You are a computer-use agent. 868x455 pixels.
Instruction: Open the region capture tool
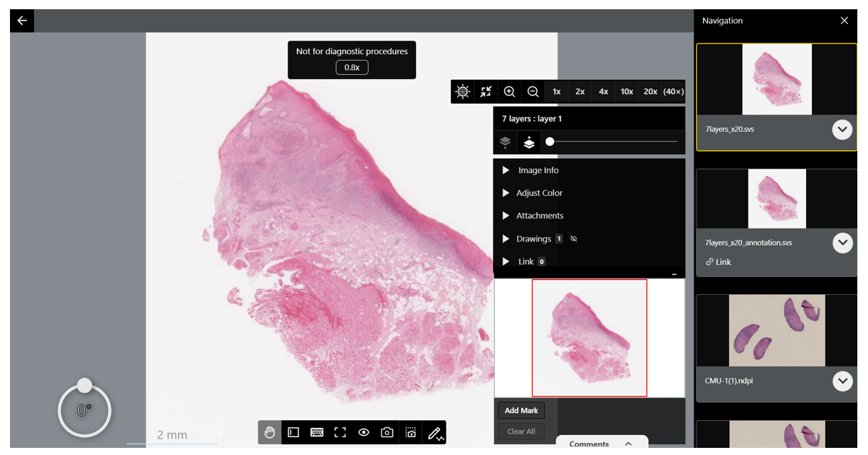point(411,432)
